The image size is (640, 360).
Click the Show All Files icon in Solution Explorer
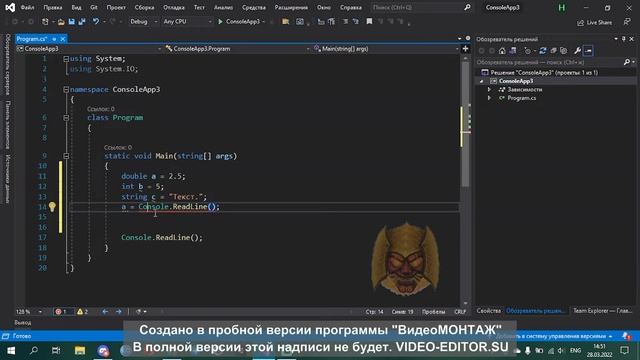pyautogui.click(x=564, y=51)
